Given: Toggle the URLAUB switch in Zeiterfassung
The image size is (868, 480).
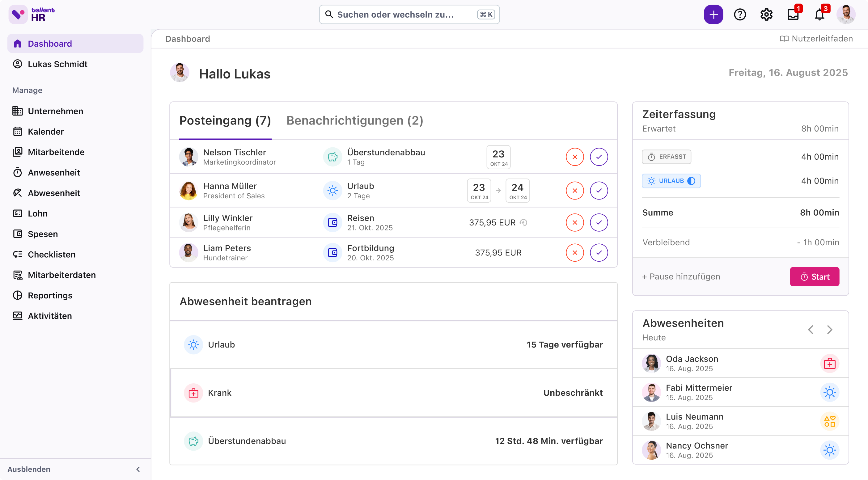Looking at the screenshot, I should tap(691, 181).
